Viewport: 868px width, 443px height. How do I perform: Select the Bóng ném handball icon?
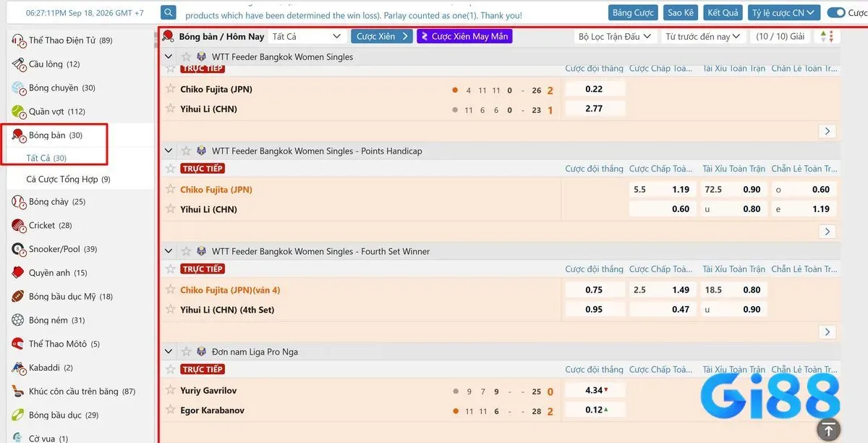click(19, 320)
